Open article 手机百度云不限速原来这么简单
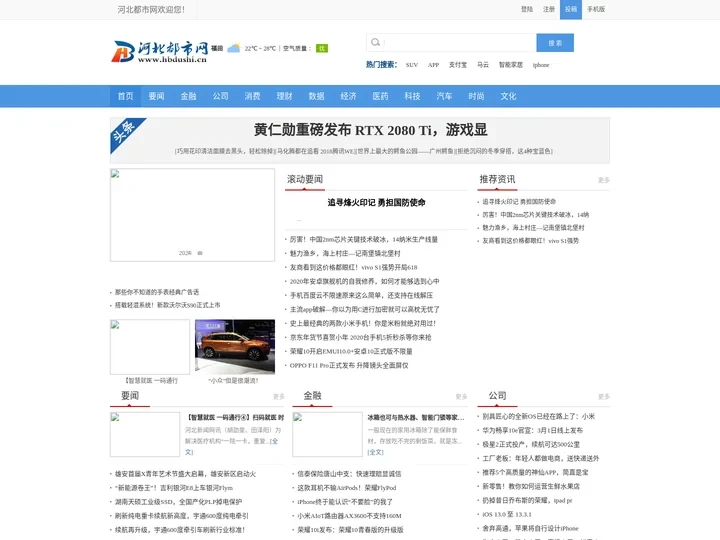 tap(361, 295)
